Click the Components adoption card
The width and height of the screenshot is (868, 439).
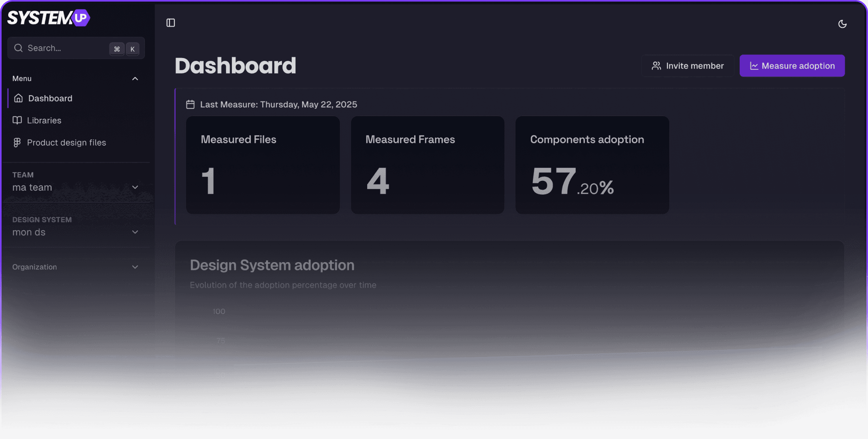coord(592,165)
